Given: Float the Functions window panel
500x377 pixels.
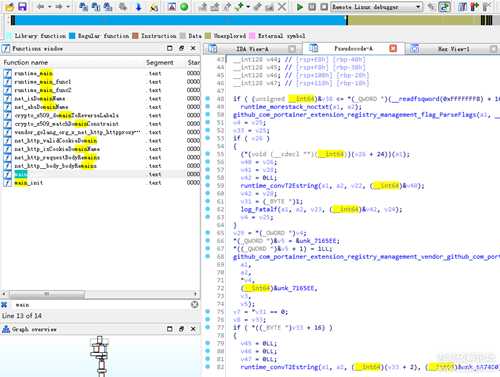Looking at the screenshot, I should click(x=181, y=48).
